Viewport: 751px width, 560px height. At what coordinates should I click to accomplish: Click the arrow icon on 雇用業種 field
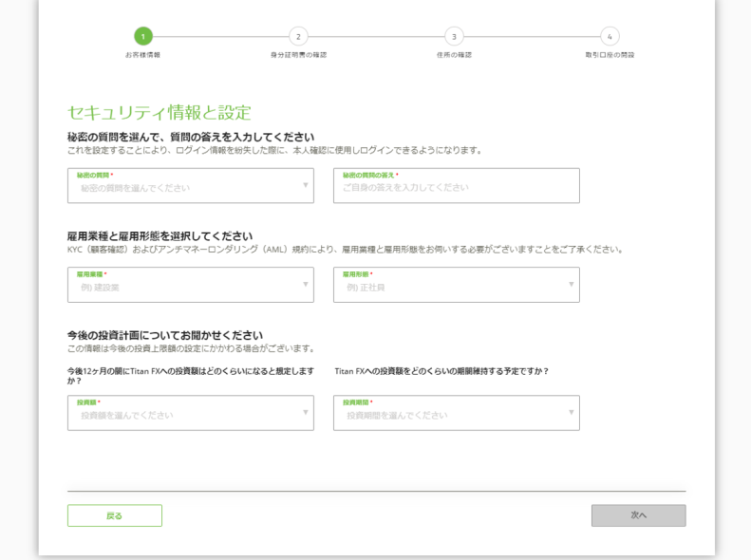pyautogui.click(x=306, y=284)
